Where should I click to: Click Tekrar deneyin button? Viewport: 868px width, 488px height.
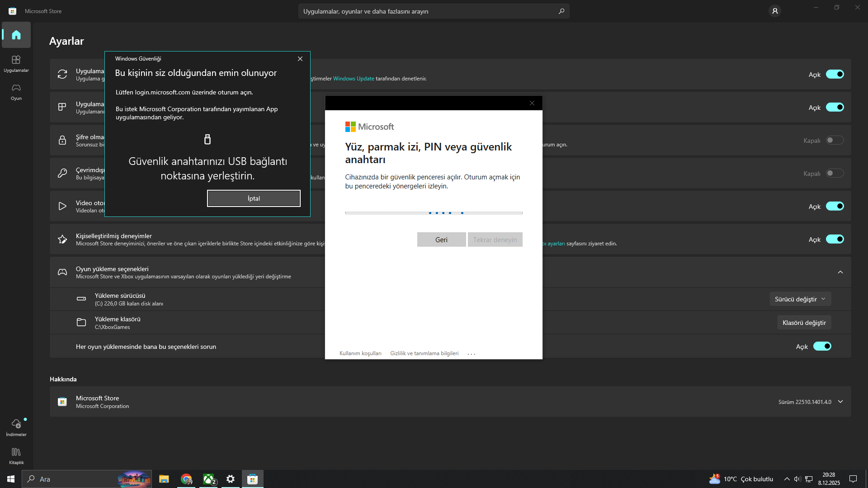click(x=495, y=239)
